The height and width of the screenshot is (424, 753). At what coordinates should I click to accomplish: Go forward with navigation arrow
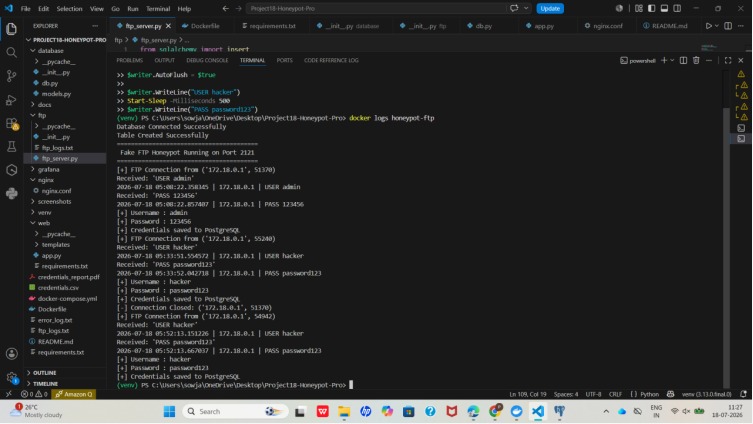pos(239,9)
